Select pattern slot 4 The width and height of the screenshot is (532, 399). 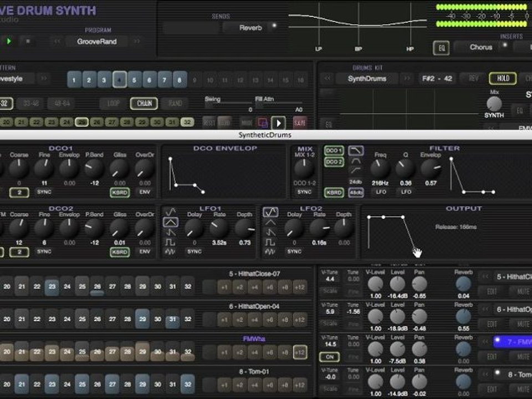119,80
